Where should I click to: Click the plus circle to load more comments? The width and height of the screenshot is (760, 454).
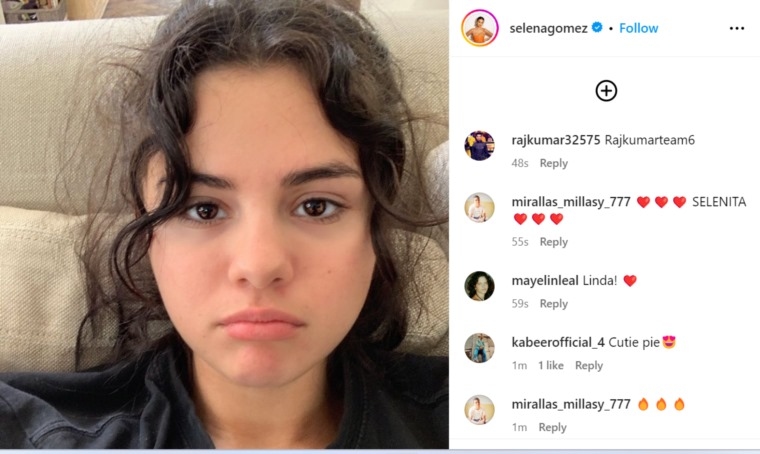coord(606,91)
